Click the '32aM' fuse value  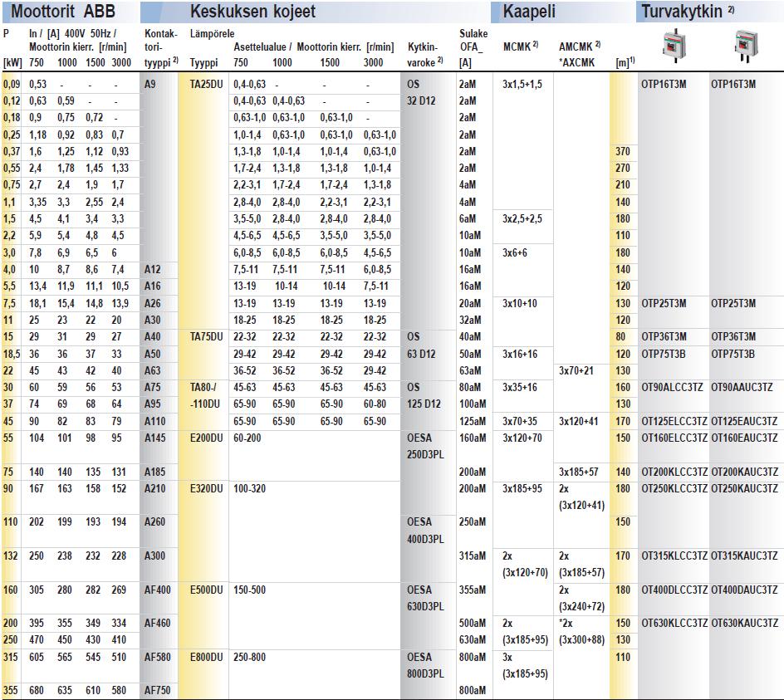[470, 320]
